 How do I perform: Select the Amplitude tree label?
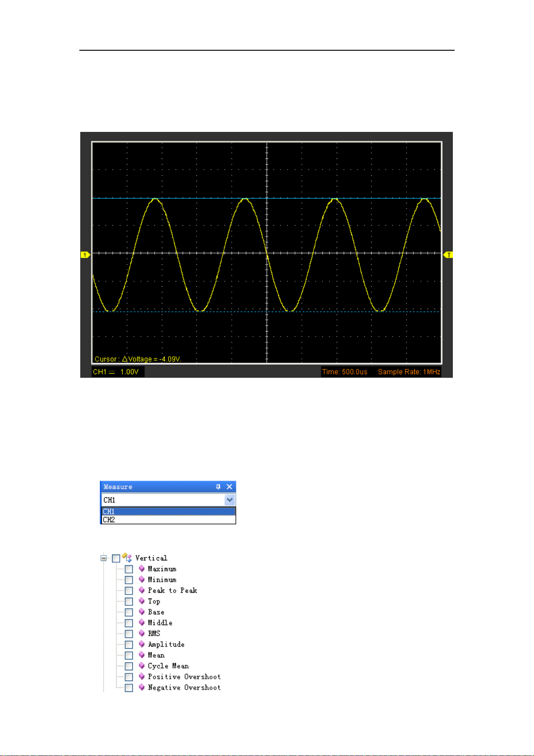[166, 644]
